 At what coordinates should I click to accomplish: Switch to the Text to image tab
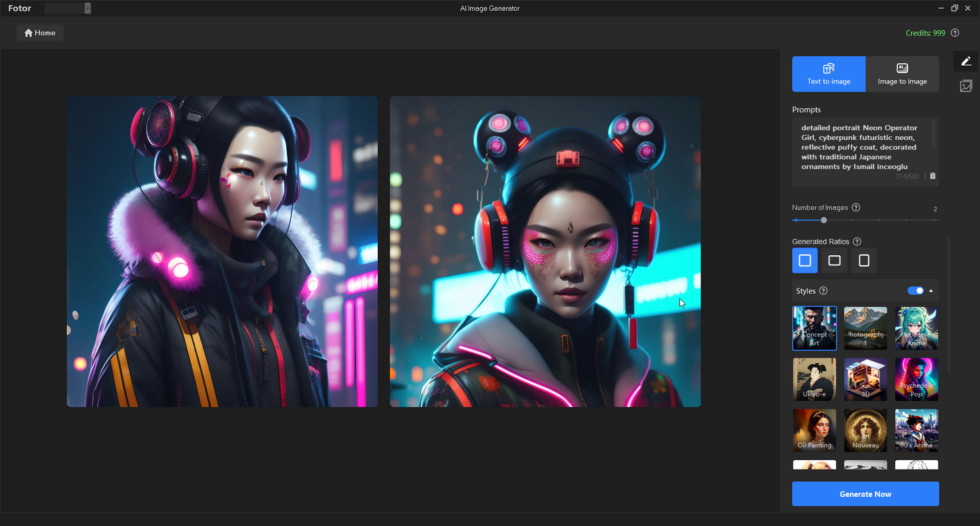click(x=829, y=74)
